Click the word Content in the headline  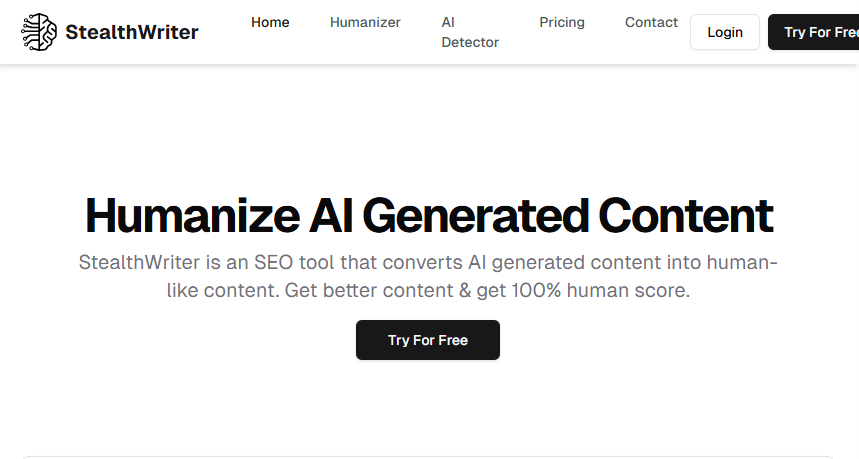686,216
